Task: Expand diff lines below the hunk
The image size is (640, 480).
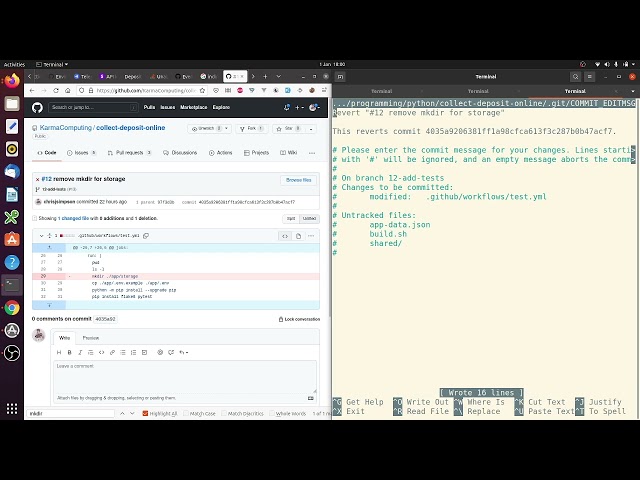Action: (x=49, y=305)
